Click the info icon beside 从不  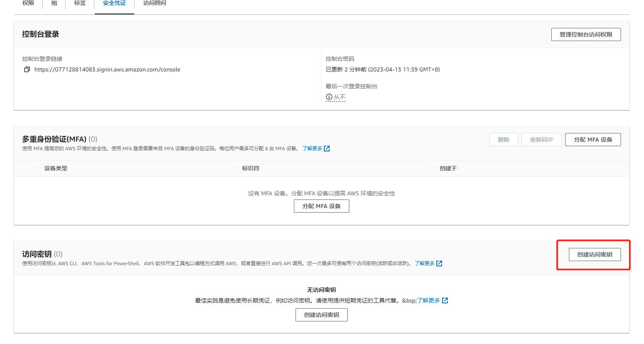(x=329, y=97)
